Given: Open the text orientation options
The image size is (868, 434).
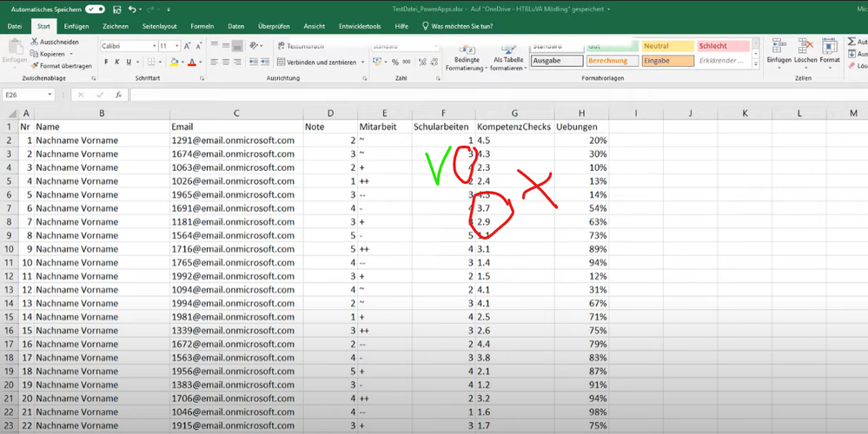Looking at the screenshot, I should 255,46.
